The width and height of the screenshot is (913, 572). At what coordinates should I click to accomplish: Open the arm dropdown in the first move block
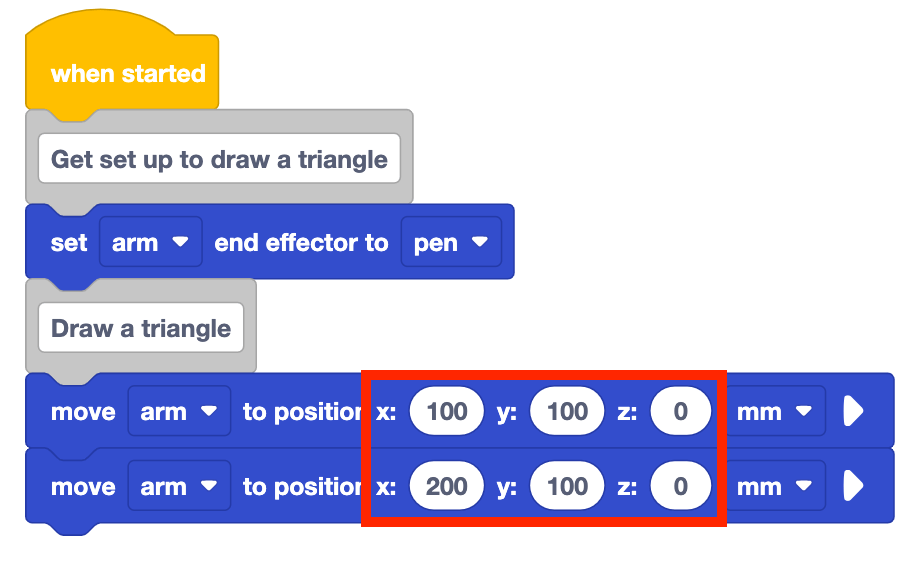[x=179, y=412]
